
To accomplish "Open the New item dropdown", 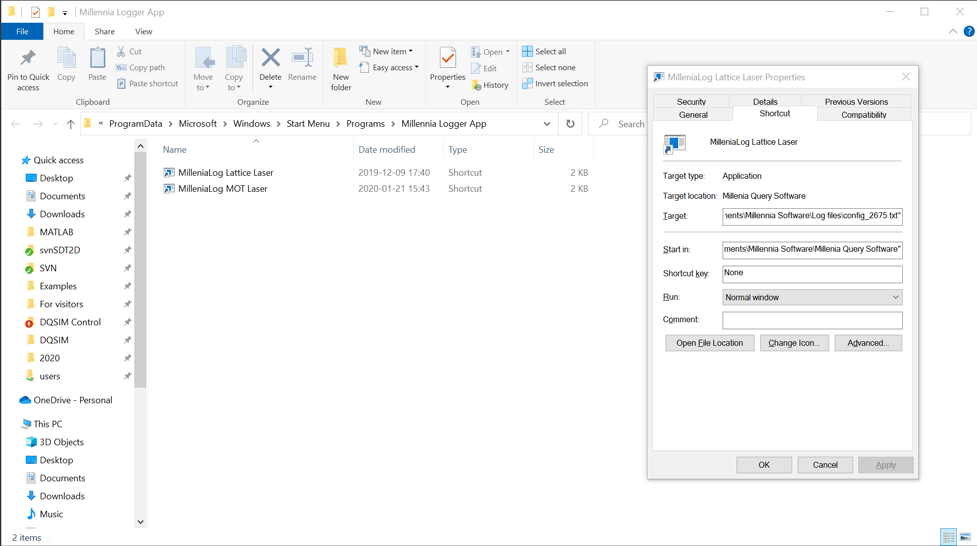I will [x=386, y=52].
